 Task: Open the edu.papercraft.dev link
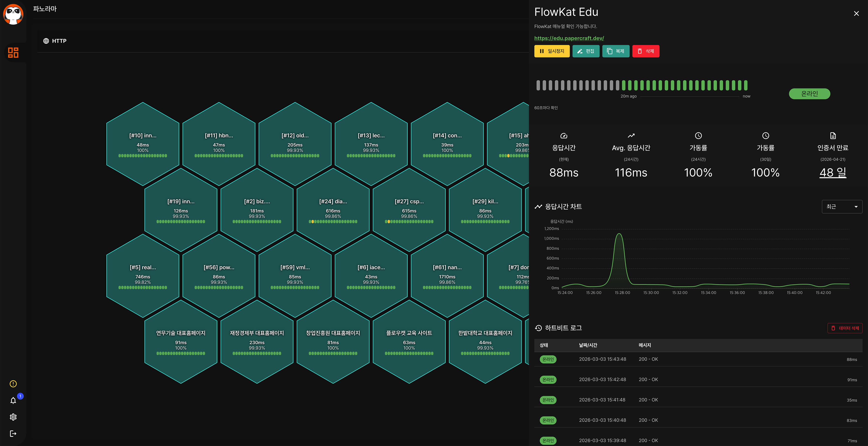tap(569, 38)
